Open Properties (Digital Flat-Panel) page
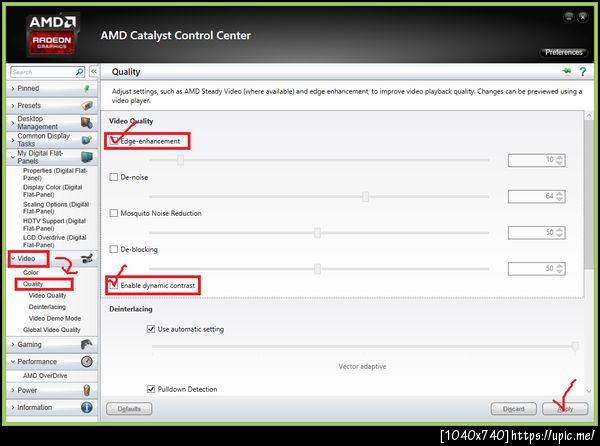The height and width of the screenshot is (446, 600). [55, 174]
